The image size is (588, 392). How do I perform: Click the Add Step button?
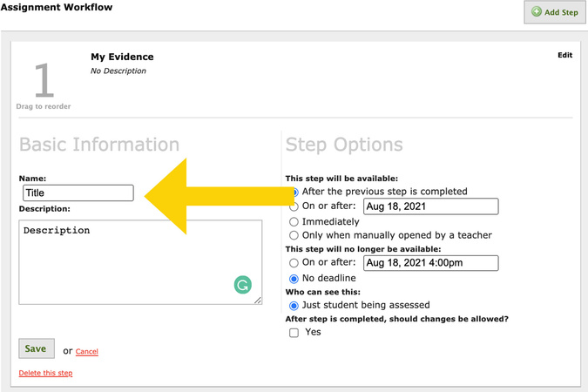click(x=555, y=12)
